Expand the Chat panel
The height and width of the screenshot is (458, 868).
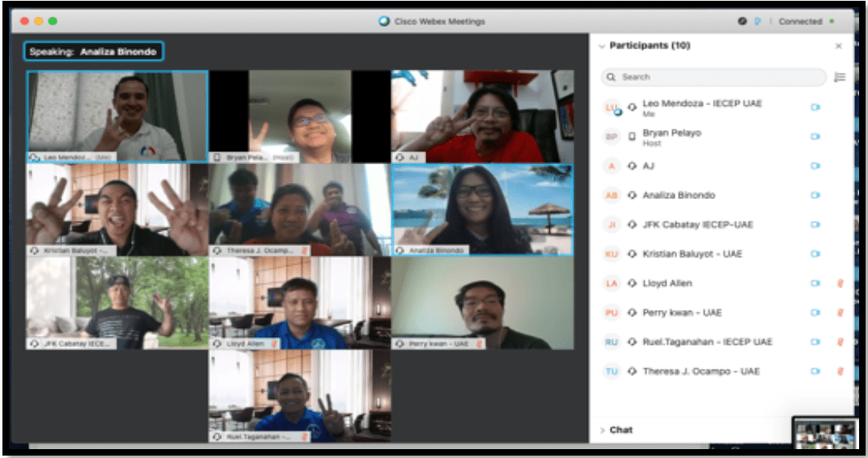click(x=620, y=430)
